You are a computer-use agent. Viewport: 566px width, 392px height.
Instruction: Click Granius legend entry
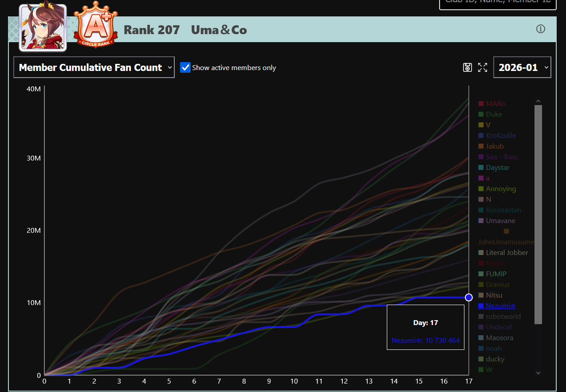click(494, 285)
